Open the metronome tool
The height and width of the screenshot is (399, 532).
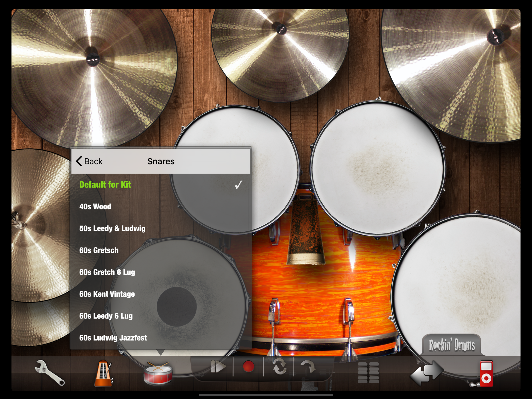click(x=103, y=373)
